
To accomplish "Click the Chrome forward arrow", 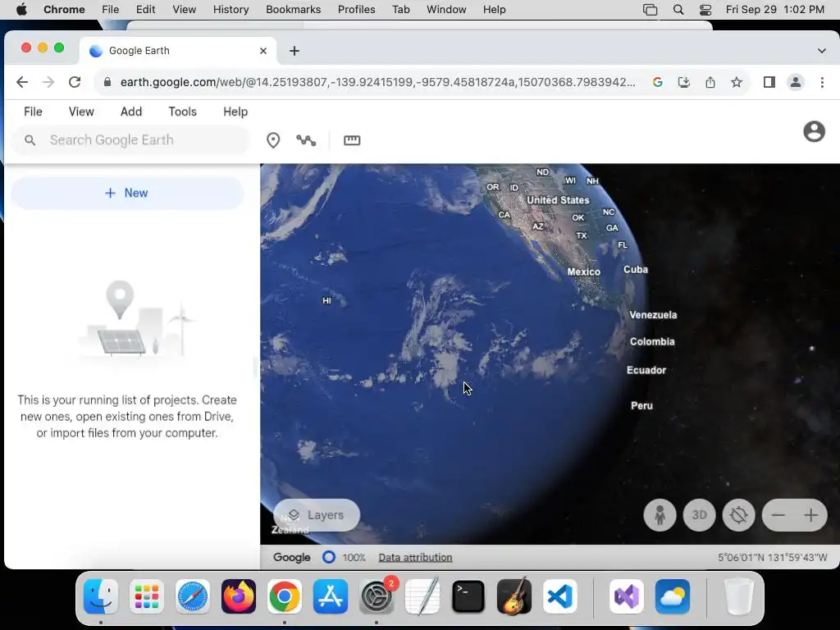I will (x=48, y=82).
